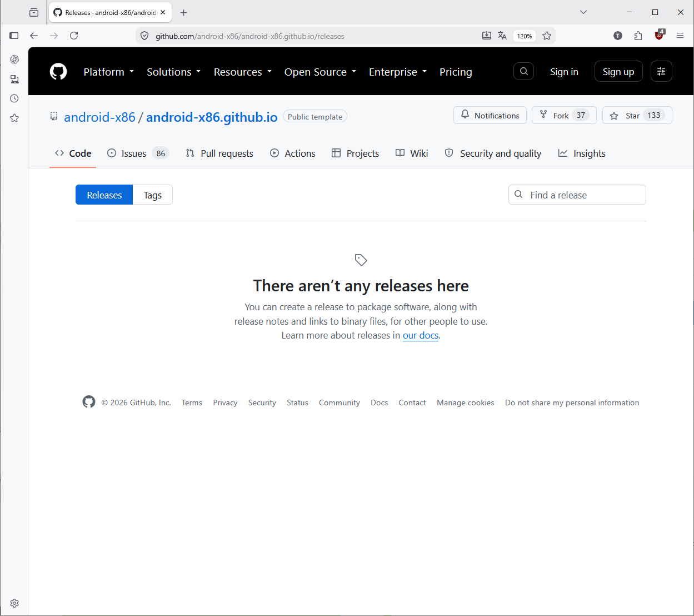Open new tab with plus icon
The width and height of the screenshot is (694, 616).
coord(184,12)
